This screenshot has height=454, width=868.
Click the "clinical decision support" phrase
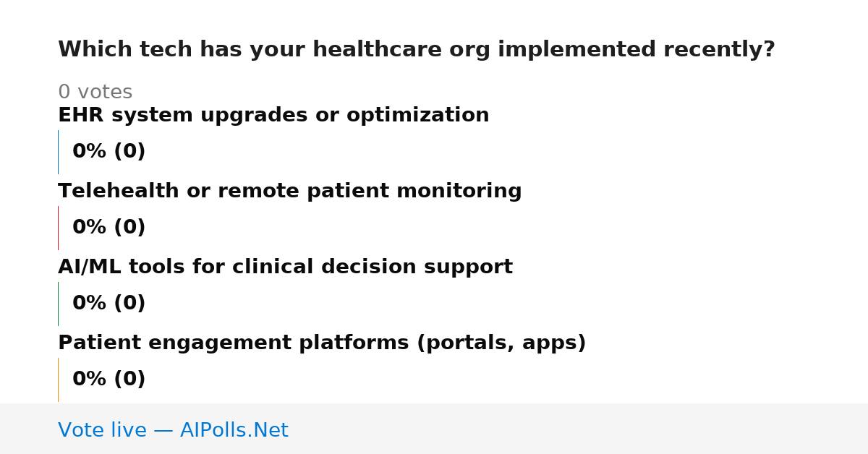click(x=373, y=267)
